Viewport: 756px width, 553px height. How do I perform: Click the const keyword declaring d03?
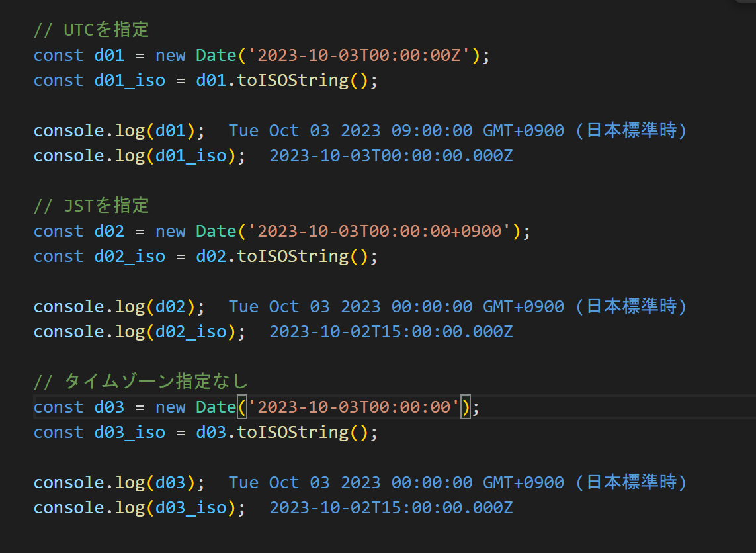click(x=58, y=407)
